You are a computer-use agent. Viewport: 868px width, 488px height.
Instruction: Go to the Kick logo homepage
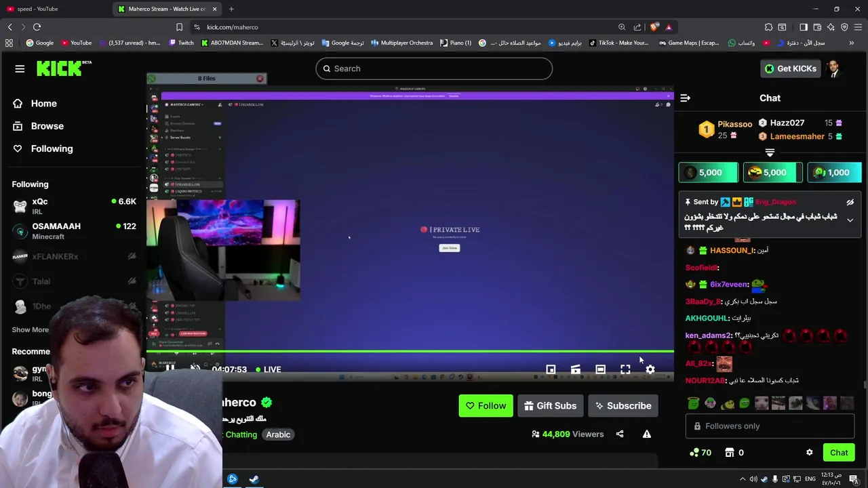(64, 68)
